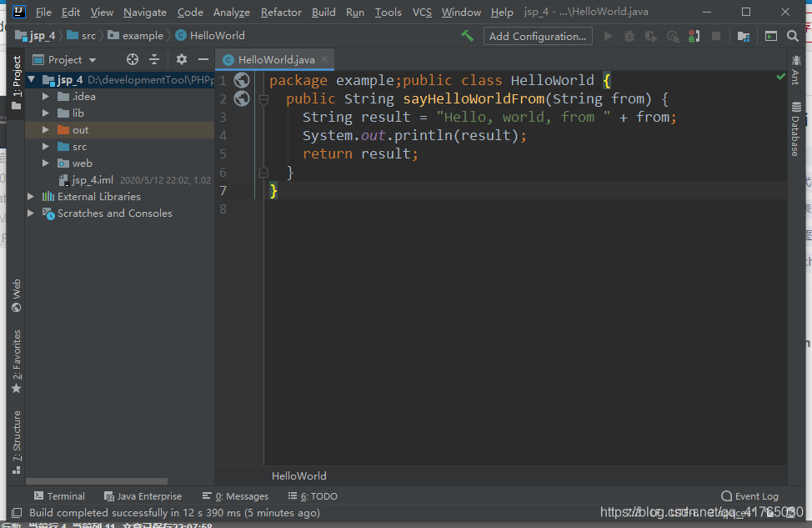The image size is (812, 528).
Task: Click the Debug bug icon in toolbar
Action: [629, 36]
